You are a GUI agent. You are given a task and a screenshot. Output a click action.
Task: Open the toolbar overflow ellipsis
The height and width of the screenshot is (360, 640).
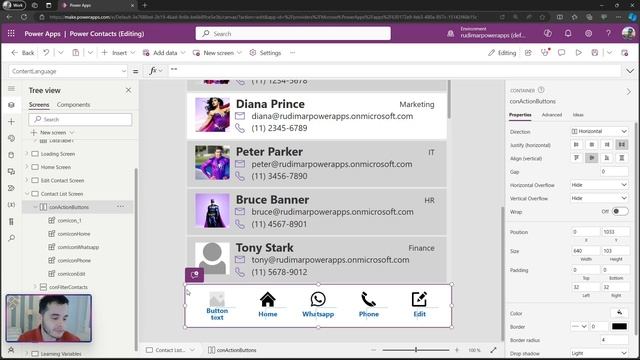pyautogui.click(x=292, y=53)
